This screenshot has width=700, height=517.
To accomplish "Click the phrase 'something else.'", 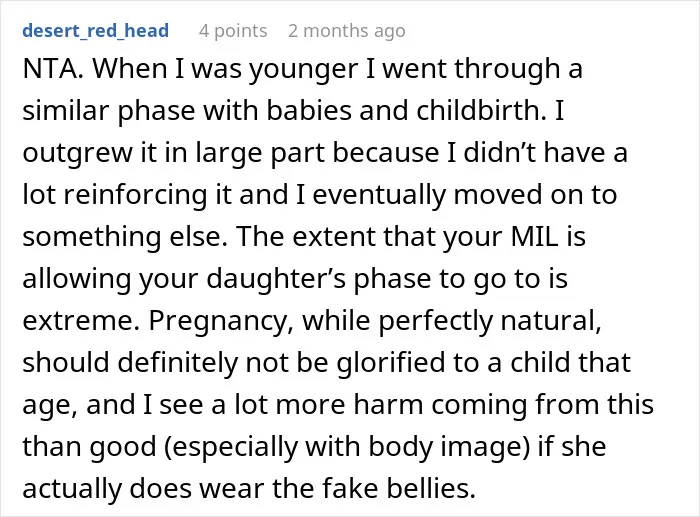I will 125,236.
